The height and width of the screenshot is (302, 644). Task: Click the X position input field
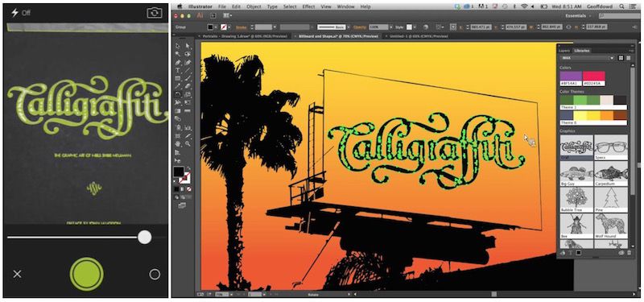(x=481, y=27)
